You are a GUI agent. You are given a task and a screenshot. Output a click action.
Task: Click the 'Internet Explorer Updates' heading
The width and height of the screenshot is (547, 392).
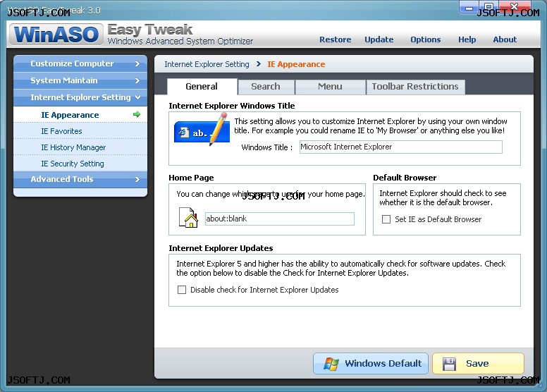point(221,248)
